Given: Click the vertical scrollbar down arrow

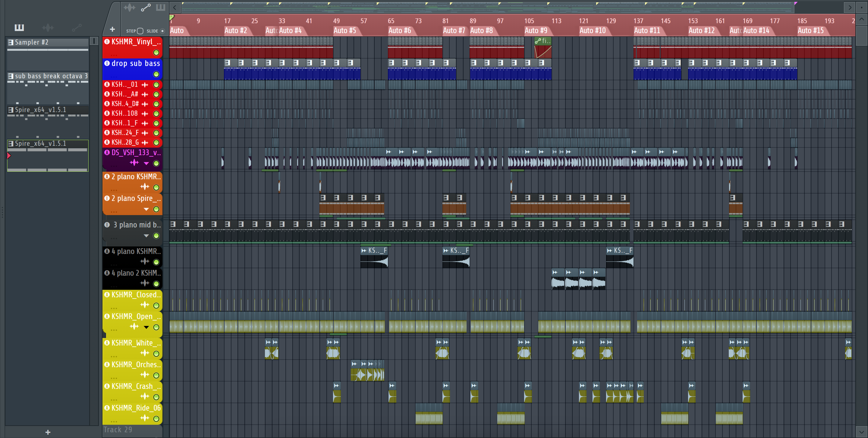Looking at the screenshot, I should click(862, 431).
